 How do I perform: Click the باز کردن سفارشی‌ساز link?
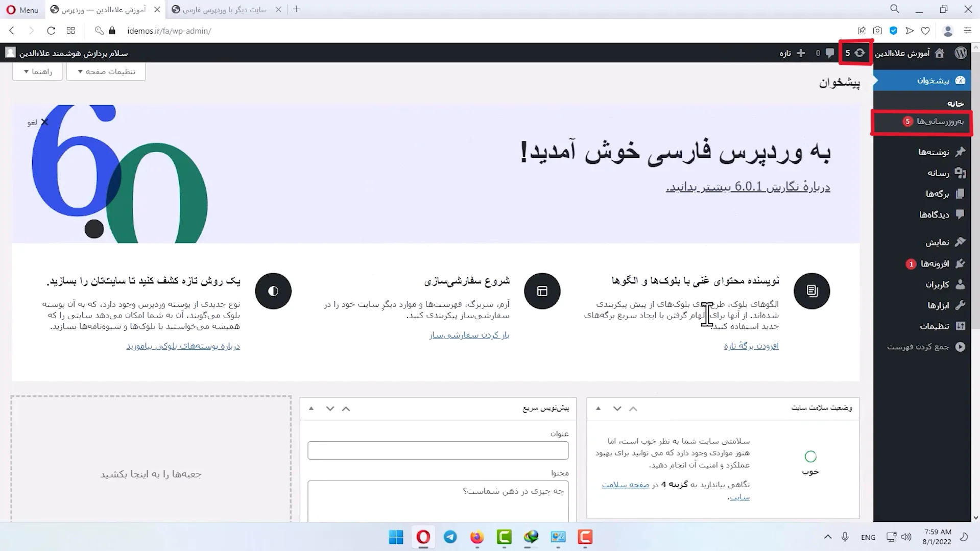point(469,335)
